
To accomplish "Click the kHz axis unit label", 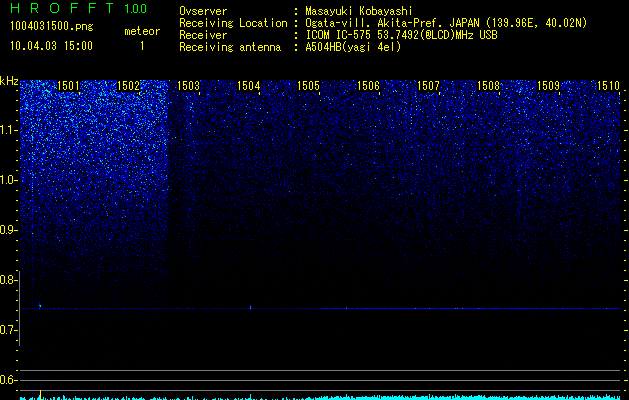I will tap(9, 81).
